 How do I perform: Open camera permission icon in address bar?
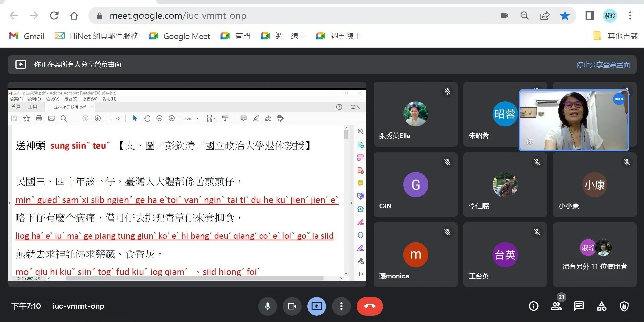(x=504, y=16)
